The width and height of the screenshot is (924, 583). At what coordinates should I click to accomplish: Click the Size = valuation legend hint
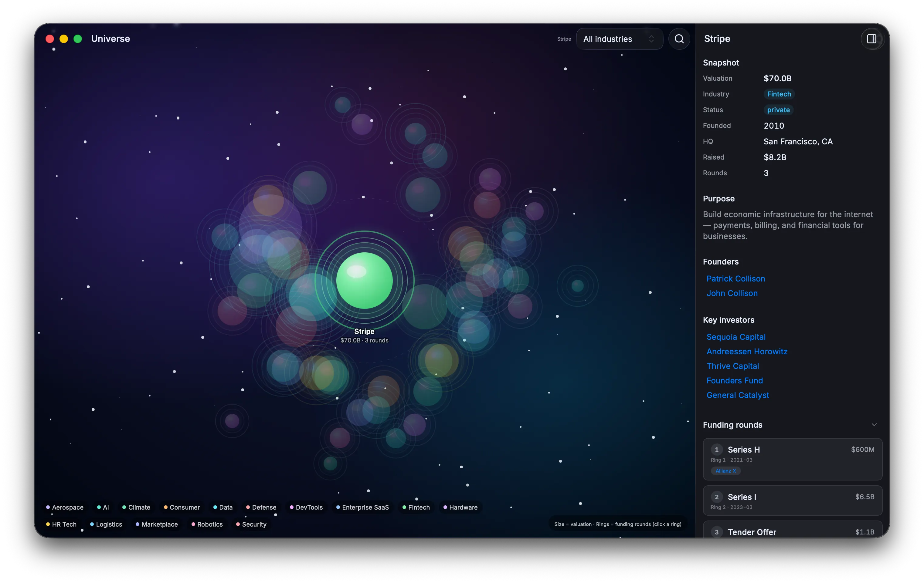coord(617,524)
